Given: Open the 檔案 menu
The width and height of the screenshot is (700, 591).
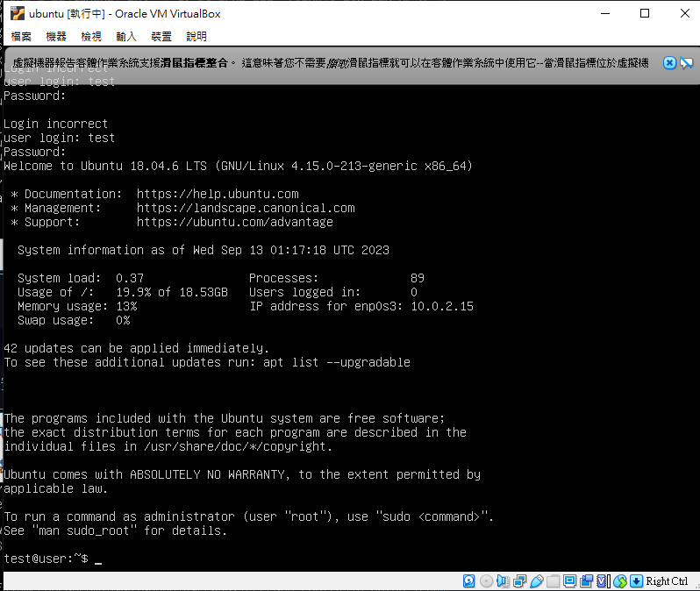Looking at the screenshot, I should tap(21, 37).
